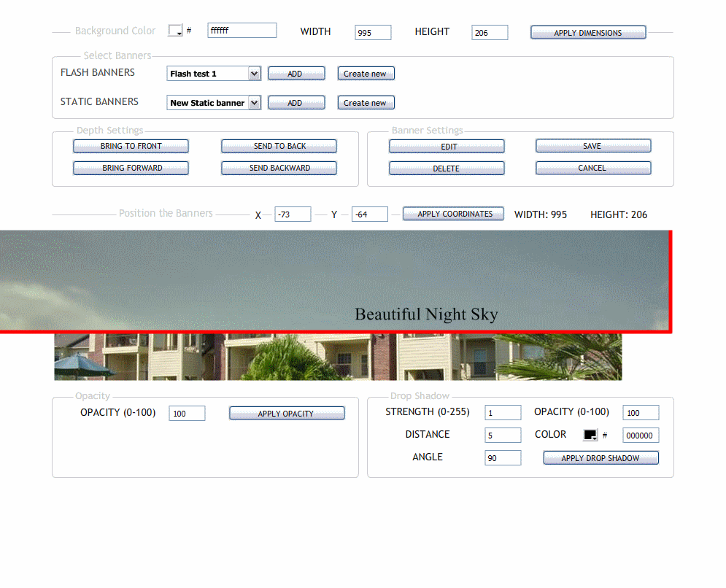Click the BRING TO FRONT button

point(131,147)
